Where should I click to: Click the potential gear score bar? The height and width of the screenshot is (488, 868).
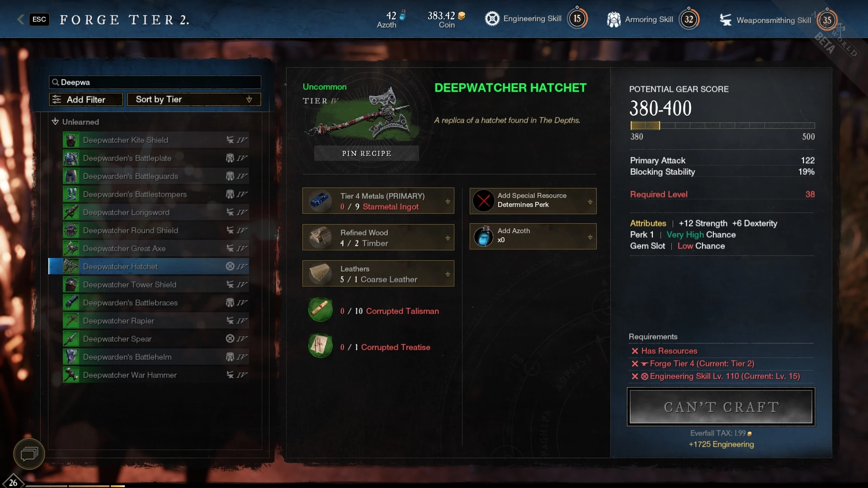pos(722,126)
